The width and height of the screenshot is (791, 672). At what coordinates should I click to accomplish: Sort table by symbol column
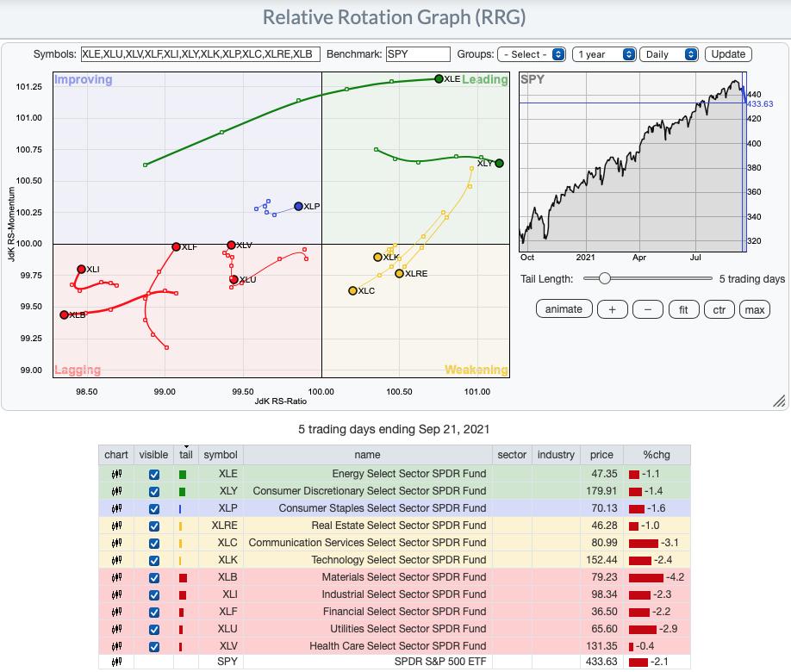pyautogui.click(x=221, y=455)
